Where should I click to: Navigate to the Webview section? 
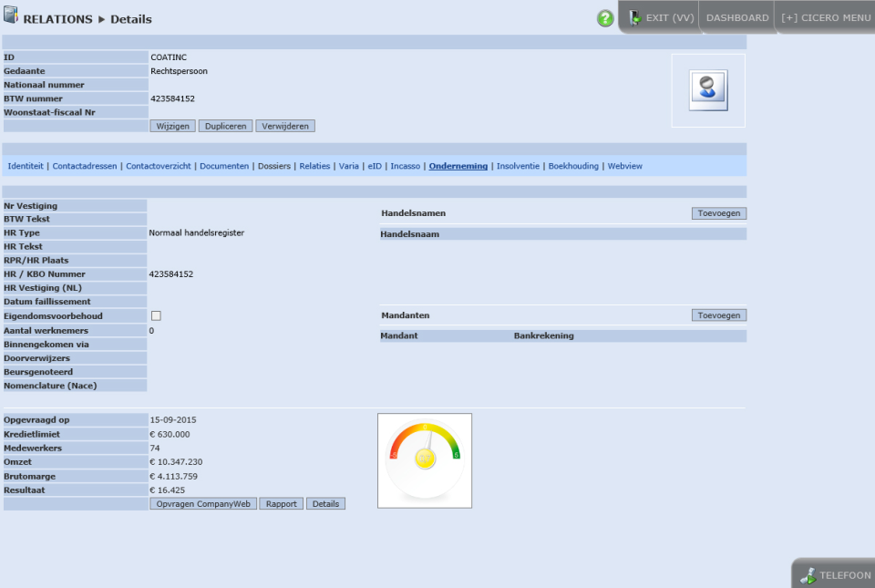(x=625, y=166)
